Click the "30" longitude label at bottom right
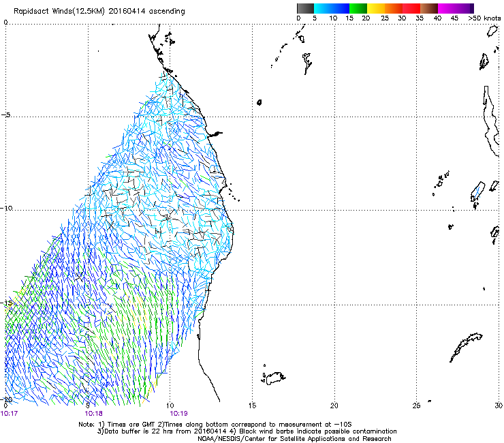504x443 pixels. (499, 406)
